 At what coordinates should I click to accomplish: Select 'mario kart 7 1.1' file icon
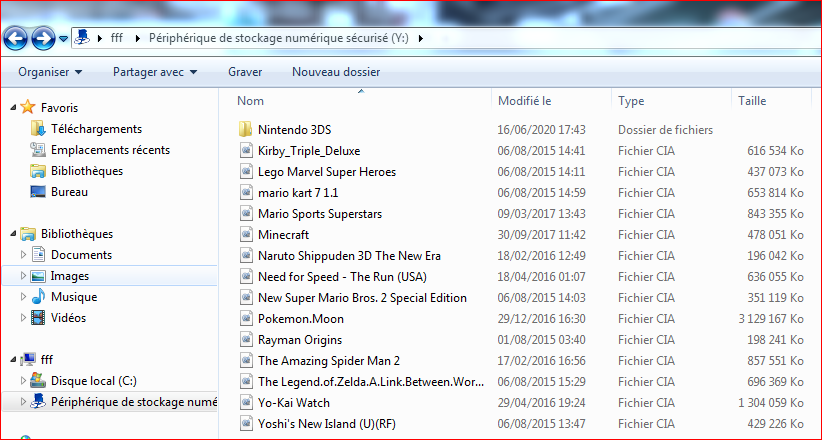click(x=246, y=192)
